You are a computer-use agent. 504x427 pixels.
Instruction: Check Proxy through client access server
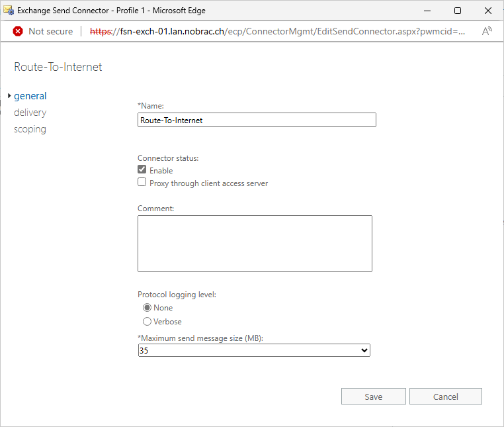point(142,182)
